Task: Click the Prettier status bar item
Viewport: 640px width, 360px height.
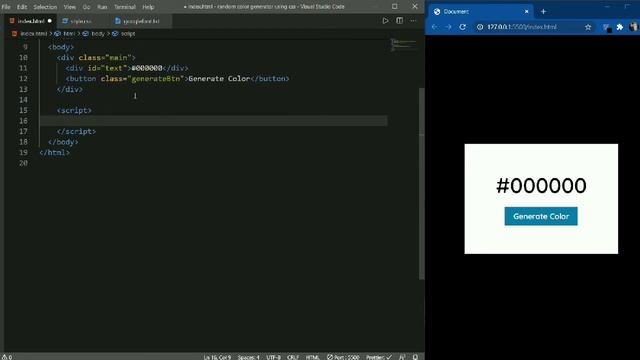Action: tap(379, 357)
